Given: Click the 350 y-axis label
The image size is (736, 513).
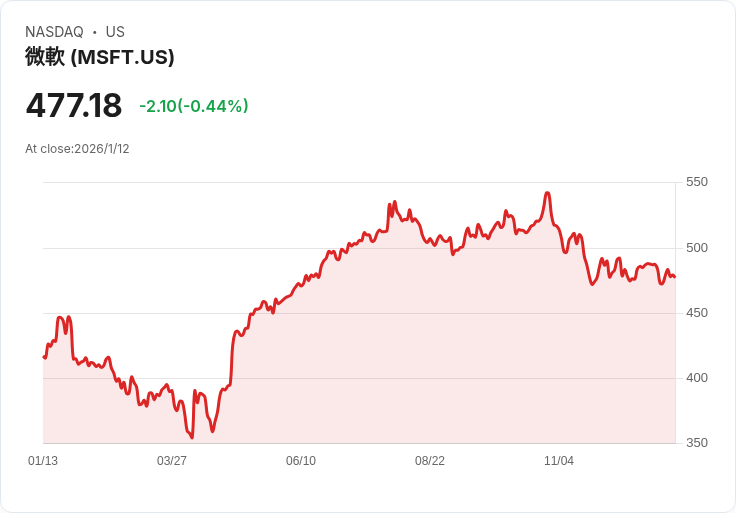Looking at the screenshot, I should pos(697,443).
